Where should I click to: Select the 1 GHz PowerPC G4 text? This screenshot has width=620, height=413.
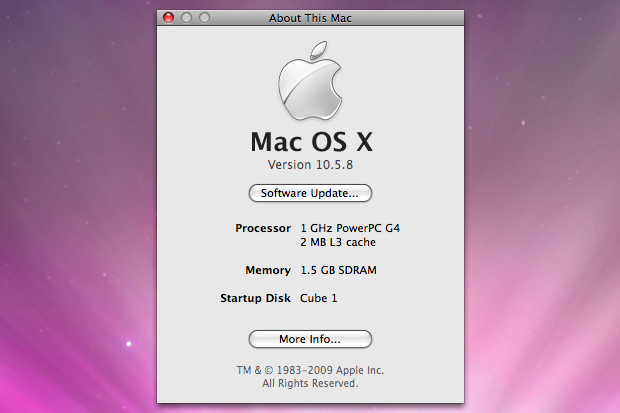pyautogui.click(x=350, y=228)
